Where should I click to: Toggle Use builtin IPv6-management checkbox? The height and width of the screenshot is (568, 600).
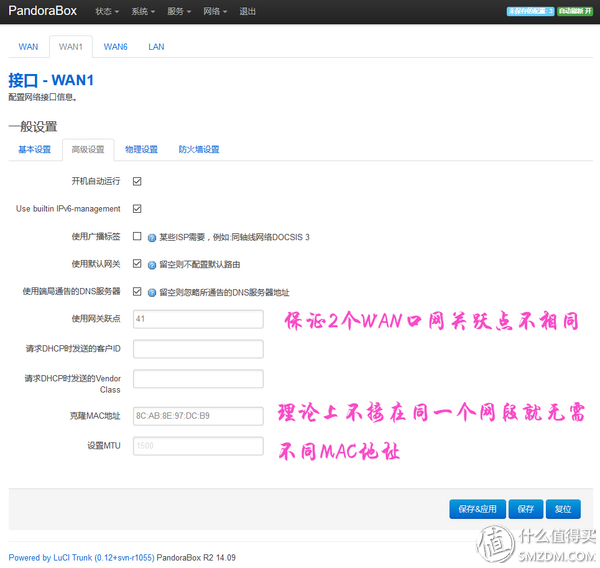pyautogui.click(x=137, y=209)
